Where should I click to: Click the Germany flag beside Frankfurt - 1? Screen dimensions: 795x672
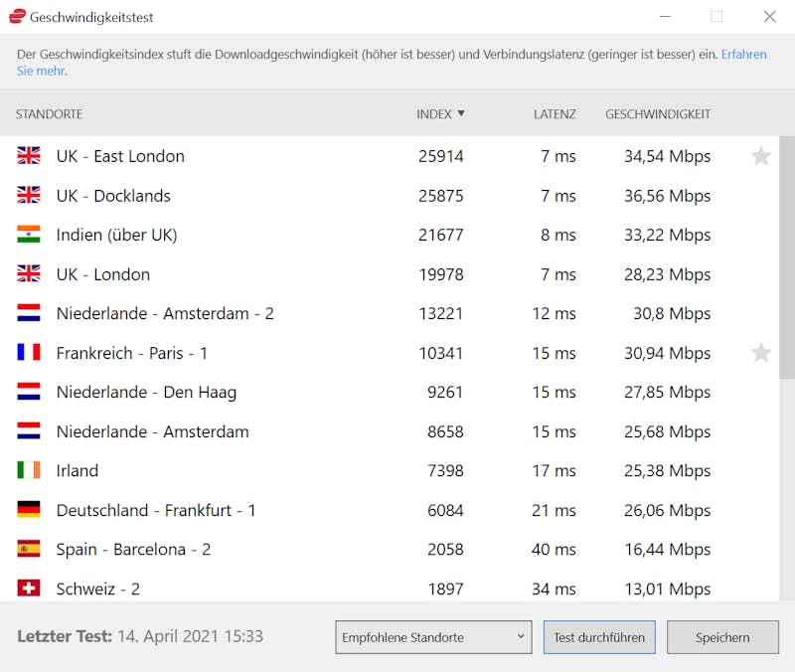pos(29,510)
